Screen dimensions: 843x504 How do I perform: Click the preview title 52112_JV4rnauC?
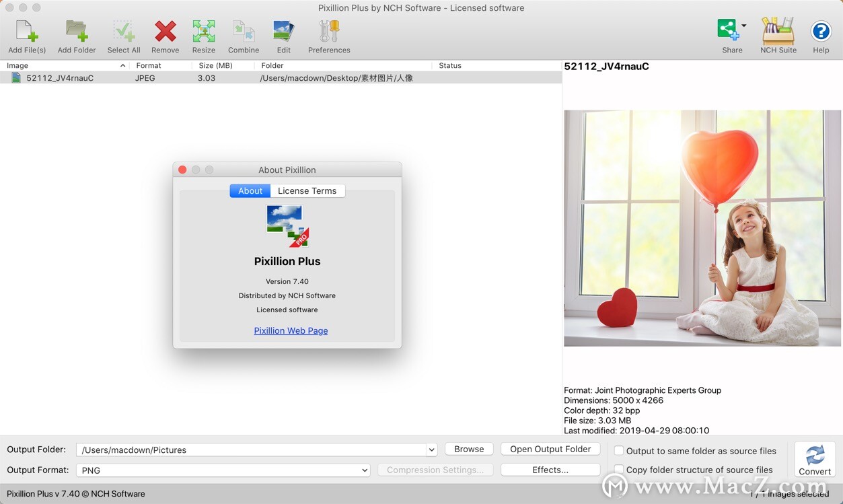[607, 66]
